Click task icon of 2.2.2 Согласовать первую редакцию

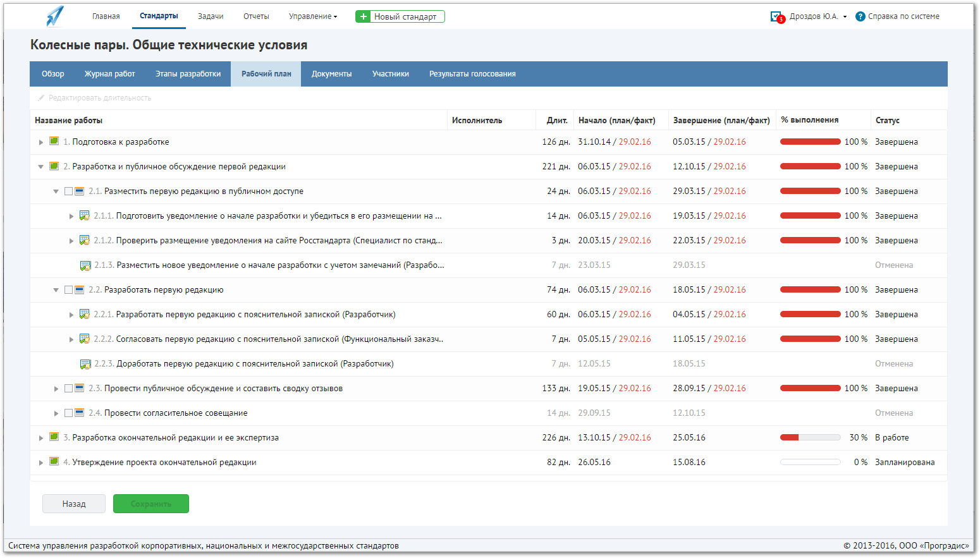tap(84, 339)
